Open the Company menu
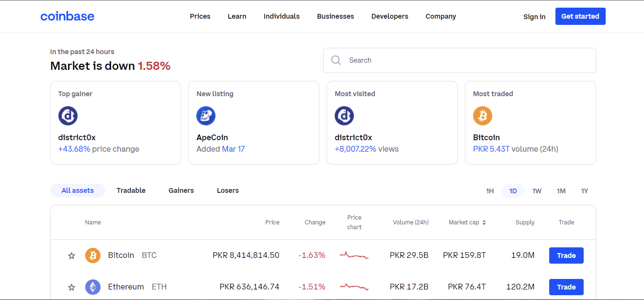 (441, 16)
